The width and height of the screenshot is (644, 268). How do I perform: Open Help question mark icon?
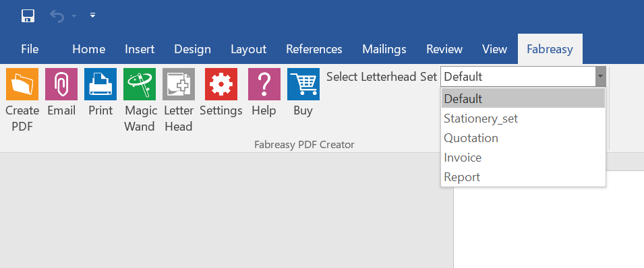[264, 84]
